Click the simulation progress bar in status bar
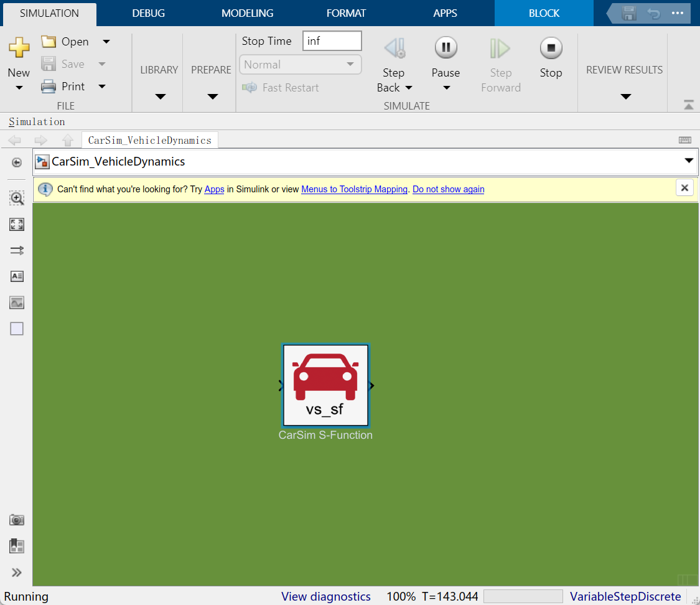This screenshot has height=605, width=700. tap(523, 596)
